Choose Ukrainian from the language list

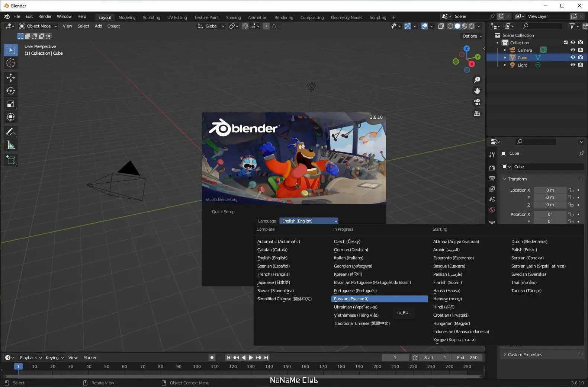[356, 307]
